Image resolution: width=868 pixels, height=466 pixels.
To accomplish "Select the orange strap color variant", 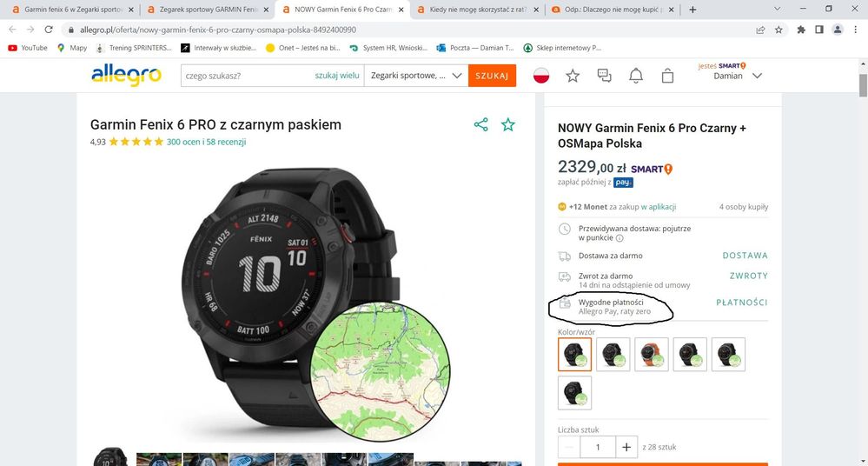I will [652, 354].
